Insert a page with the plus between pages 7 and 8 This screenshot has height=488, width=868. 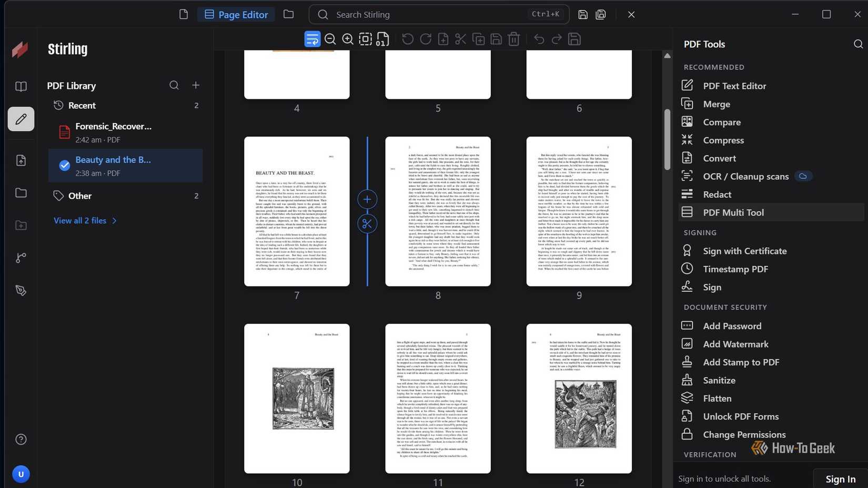pos(367,199)
